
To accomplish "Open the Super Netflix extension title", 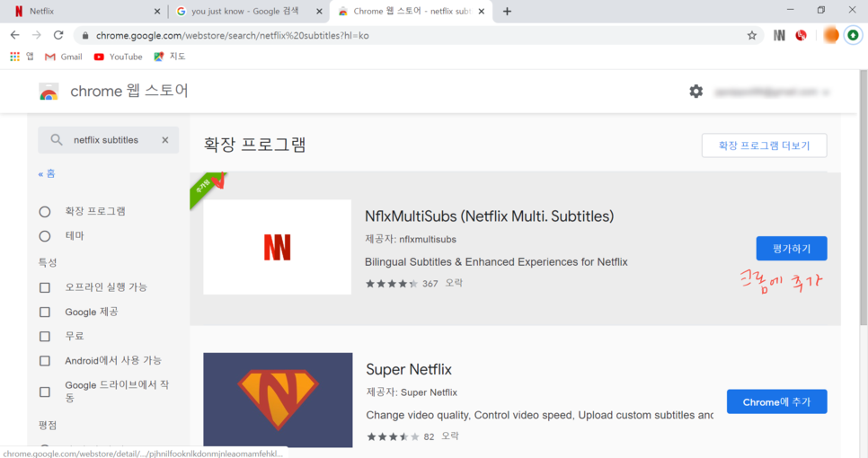I will 409,369.
